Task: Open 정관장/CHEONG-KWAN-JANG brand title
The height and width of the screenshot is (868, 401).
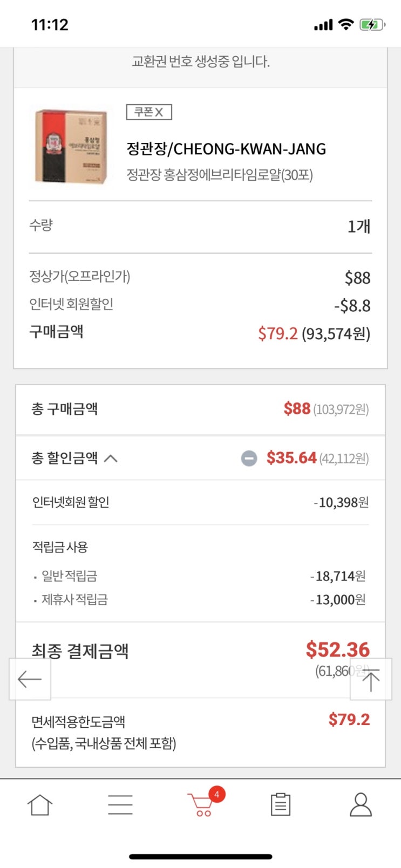Action: pos(226,149)
